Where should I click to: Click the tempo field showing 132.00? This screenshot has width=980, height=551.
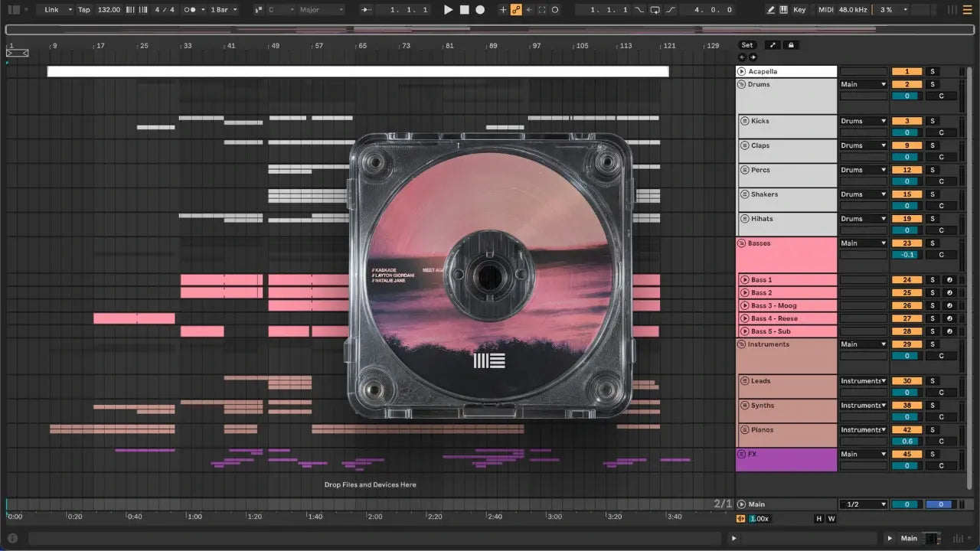click(x=109, y=10)
